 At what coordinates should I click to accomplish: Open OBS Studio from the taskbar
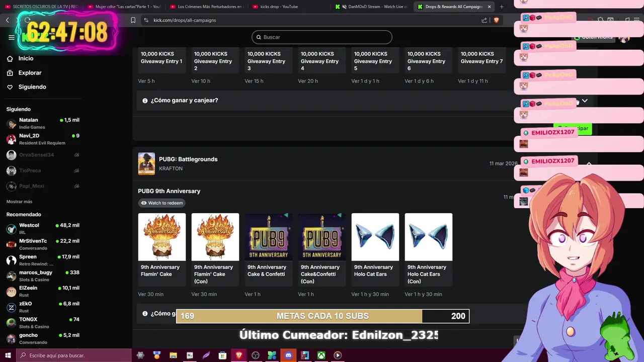[256, 355]
